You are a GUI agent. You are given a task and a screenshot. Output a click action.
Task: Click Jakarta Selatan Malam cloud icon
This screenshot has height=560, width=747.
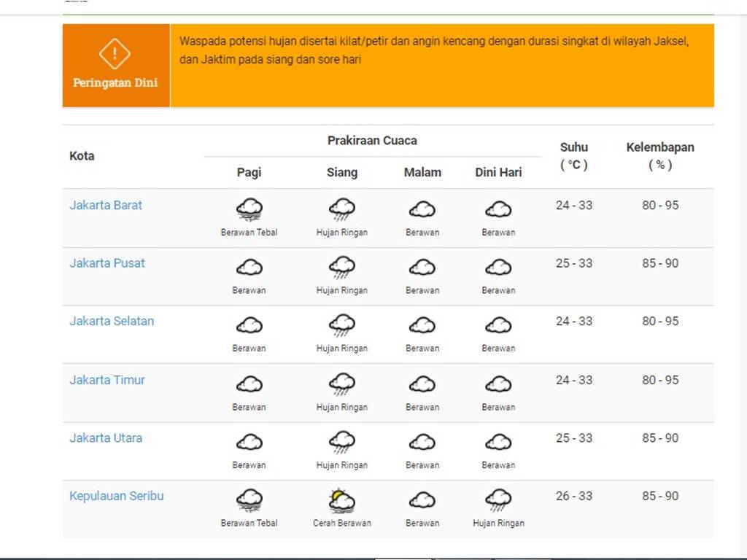422,325
